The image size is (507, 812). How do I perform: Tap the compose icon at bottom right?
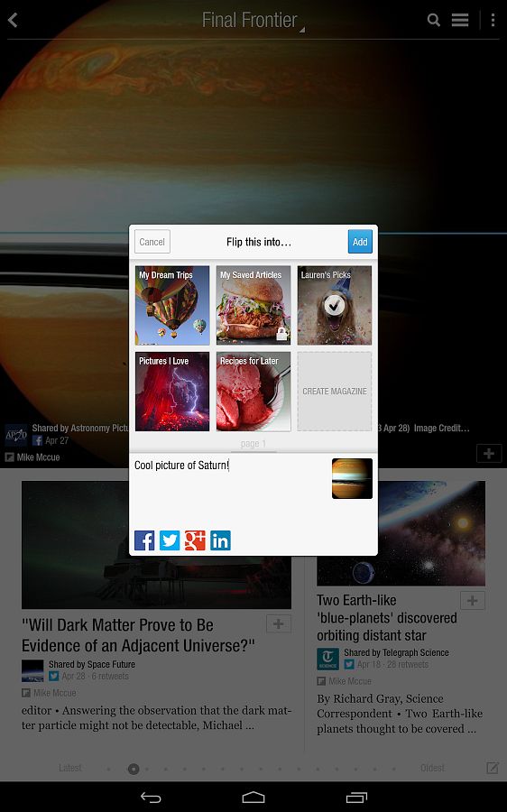pyautogui.click(x=493, y=768)
